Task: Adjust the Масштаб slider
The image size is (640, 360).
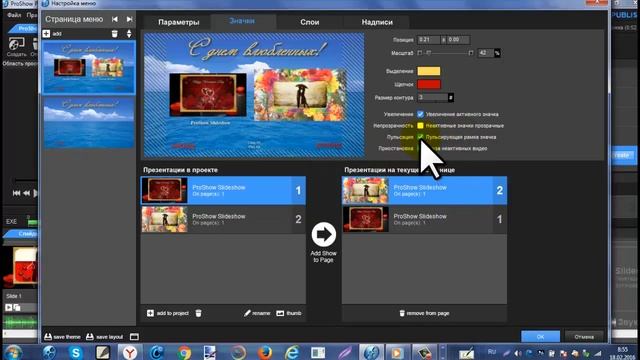Action: 445,53
